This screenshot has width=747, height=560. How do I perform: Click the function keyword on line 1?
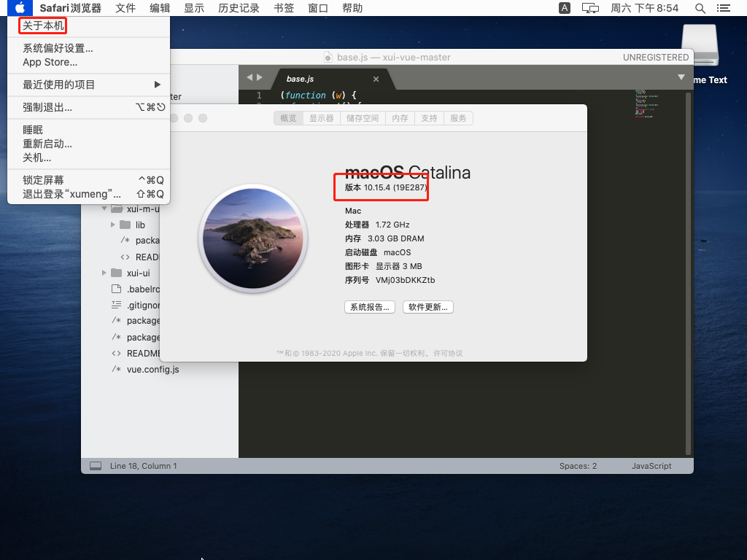(x=306, y=96)
